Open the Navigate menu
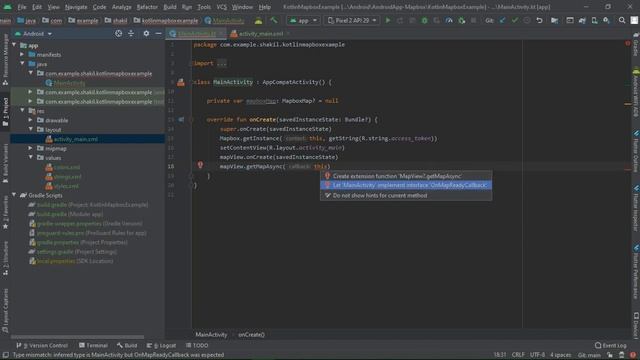Image resolution: width=640 pixels, height=360 pixels. pos(76,7)
